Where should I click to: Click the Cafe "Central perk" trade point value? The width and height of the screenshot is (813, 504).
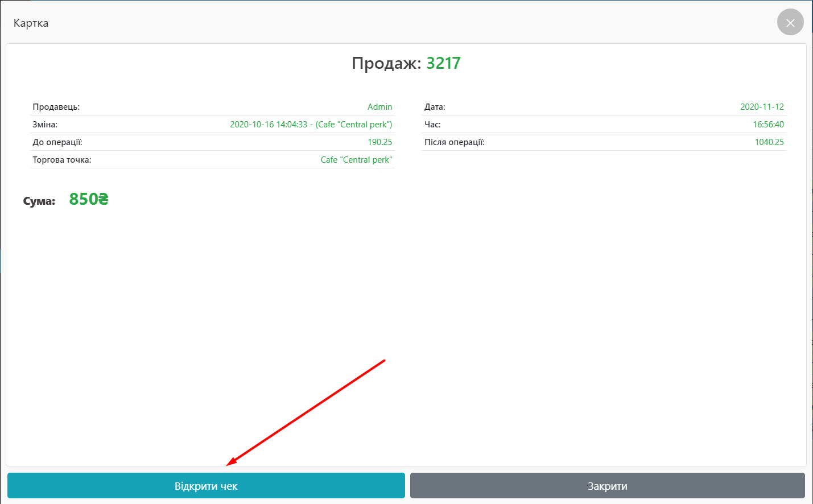pos(356,160)
